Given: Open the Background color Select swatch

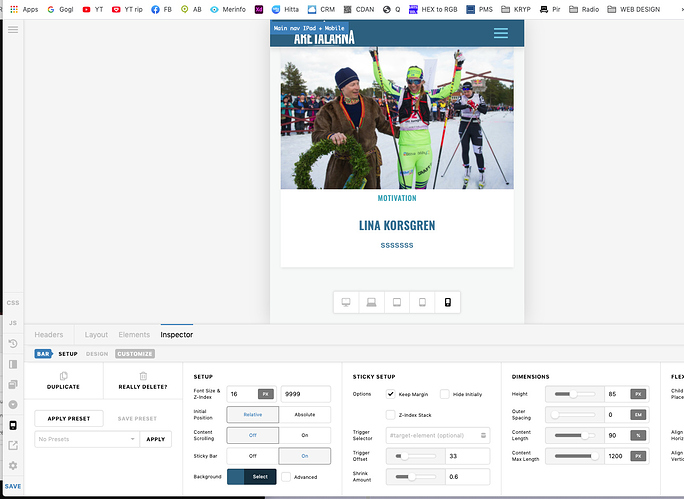Looking at the screenshot, I should (252, 477).
